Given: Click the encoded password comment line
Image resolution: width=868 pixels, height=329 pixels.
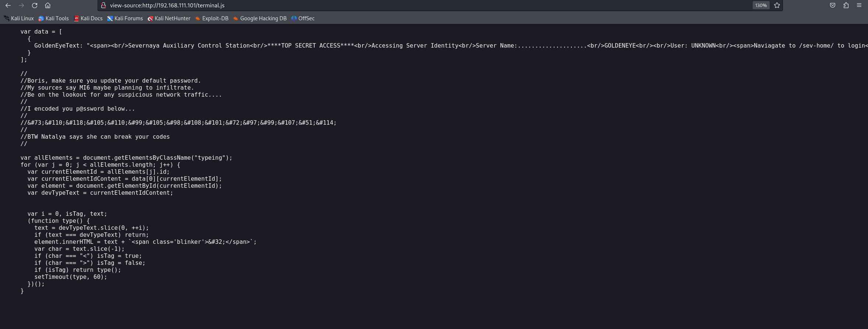Looking at the screenshot, I should coord(179,123).
